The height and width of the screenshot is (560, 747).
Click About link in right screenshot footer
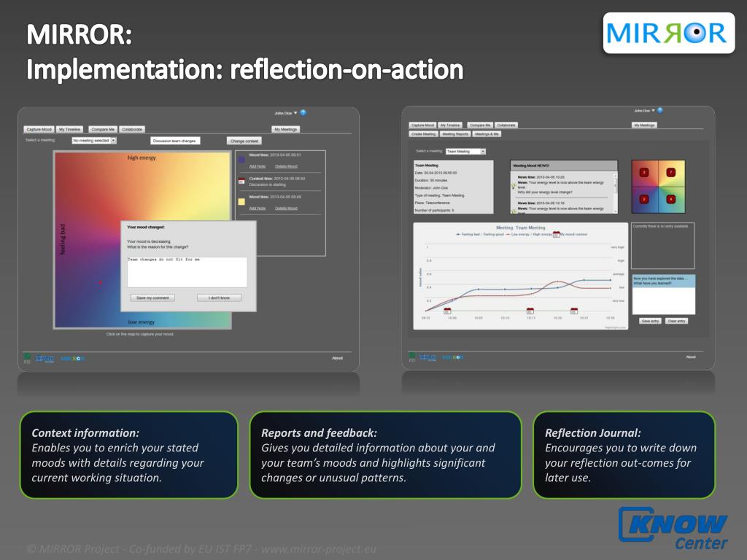coord(691,357)
